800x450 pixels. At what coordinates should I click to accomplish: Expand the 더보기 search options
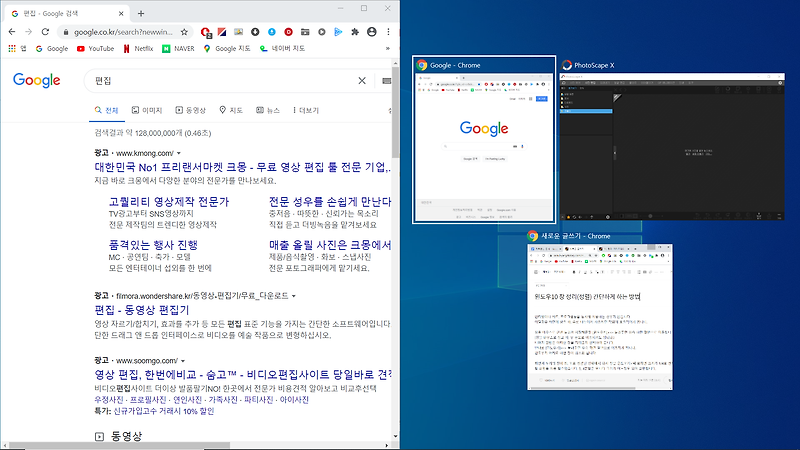tap(306, 110)
